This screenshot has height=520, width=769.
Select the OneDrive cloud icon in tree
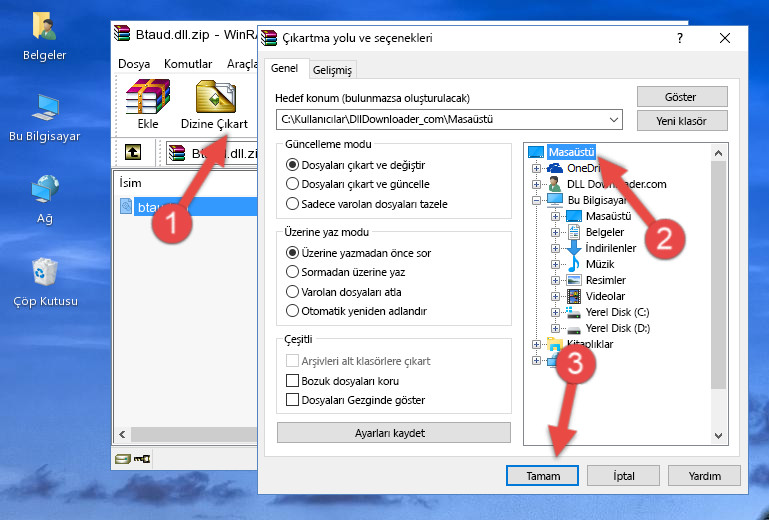pos(555,168)
